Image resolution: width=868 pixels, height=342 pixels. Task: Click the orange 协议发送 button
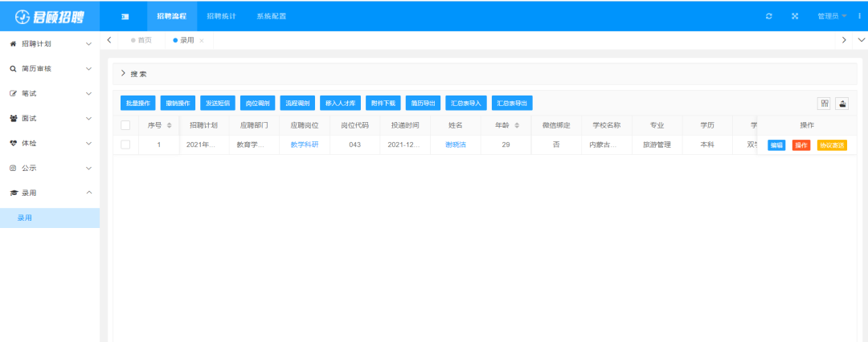point(832,145)
